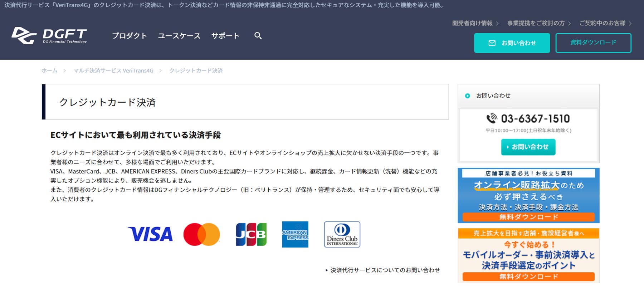Click phone number 03-6367-1510
Image resolution: width=644 pixels, height=289 pixels.
[535, 118]
